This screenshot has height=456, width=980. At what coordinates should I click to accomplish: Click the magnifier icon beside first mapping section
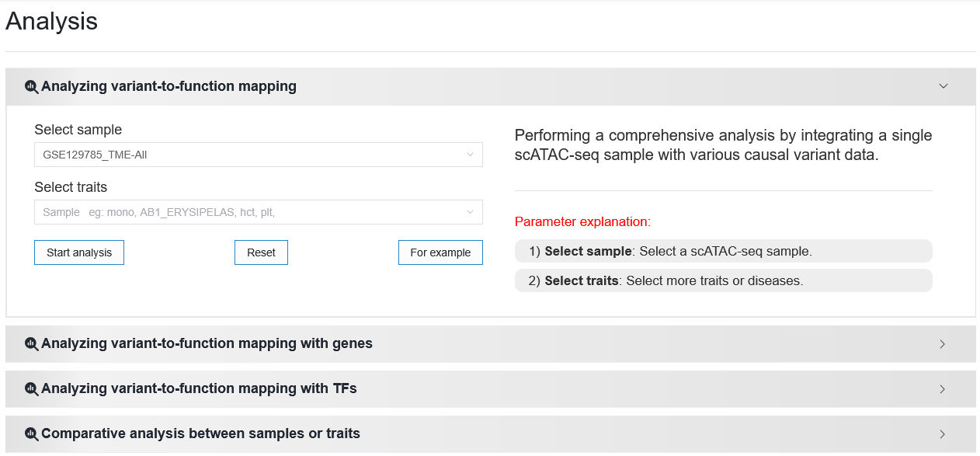click(x=32, y=87)
